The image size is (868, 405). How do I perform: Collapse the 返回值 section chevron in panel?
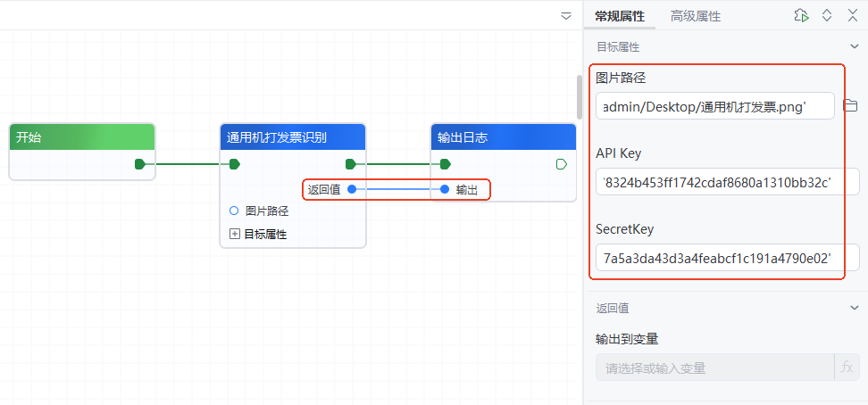[x=854, y=308]
